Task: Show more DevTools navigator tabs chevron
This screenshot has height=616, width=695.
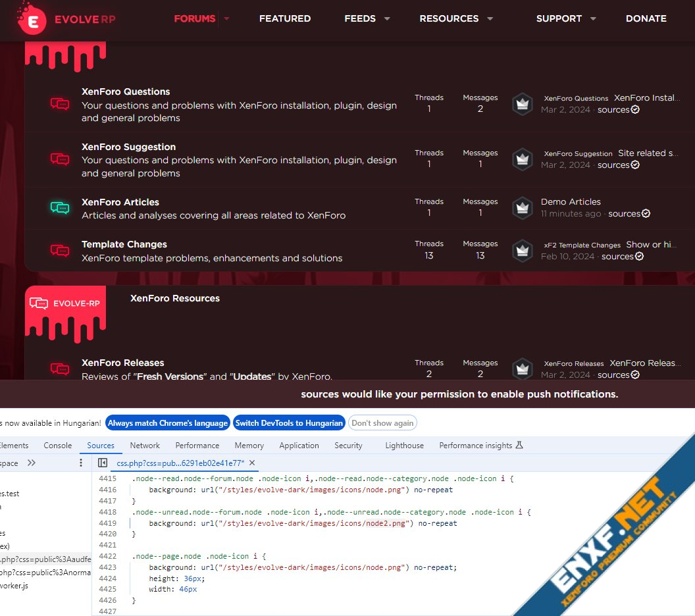Action: pos(32,463)
